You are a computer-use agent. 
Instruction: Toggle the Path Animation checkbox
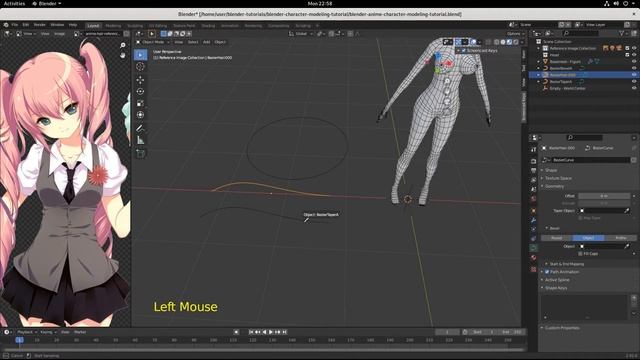pos(547,272)
